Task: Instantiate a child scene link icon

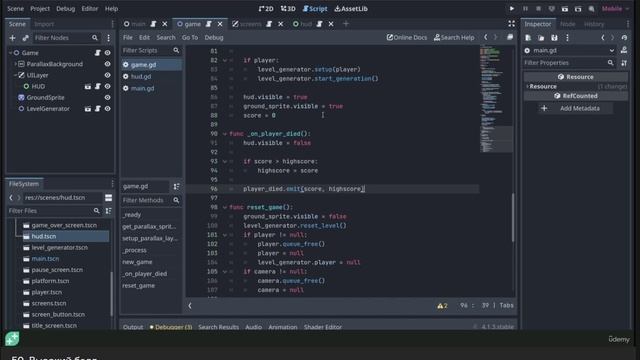Action: click(x=25, y=38)
